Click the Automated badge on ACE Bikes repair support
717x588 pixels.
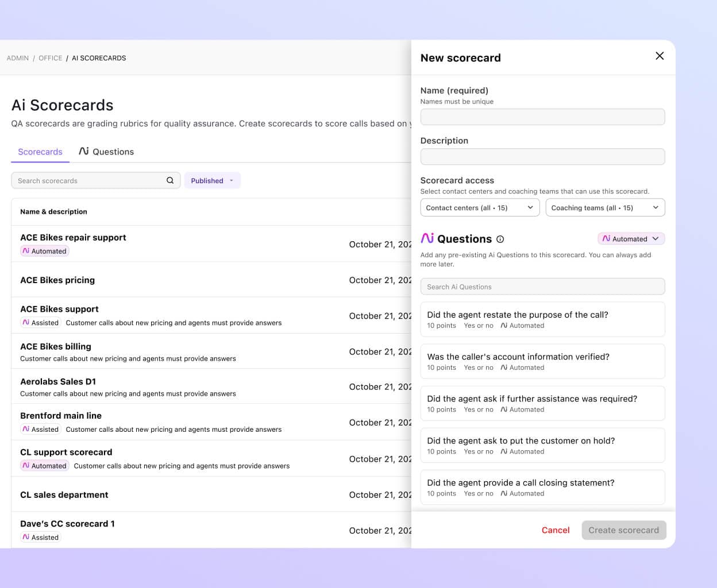point(44,251)
